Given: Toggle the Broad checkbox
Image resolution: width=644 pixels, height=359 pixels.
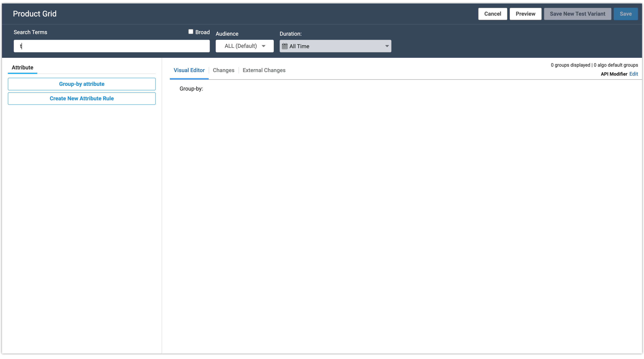Looking at the screenshot, I should pos(191,32).
